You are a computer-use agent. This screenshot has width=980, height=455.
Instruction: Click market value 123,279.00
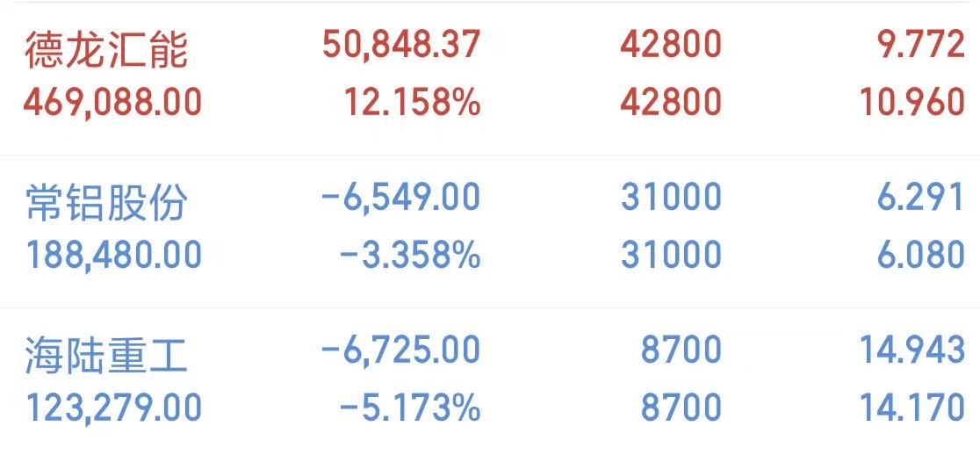click(112, 408)
